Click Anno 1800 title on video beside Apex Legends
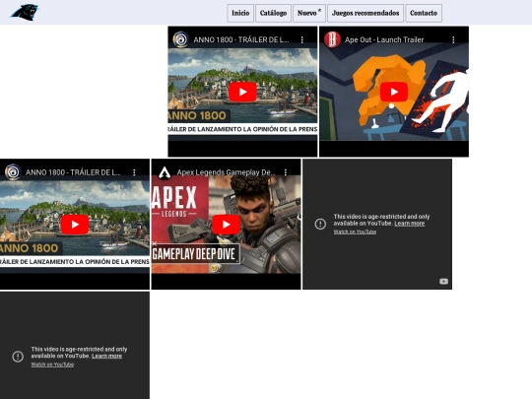 coord(73,172)
